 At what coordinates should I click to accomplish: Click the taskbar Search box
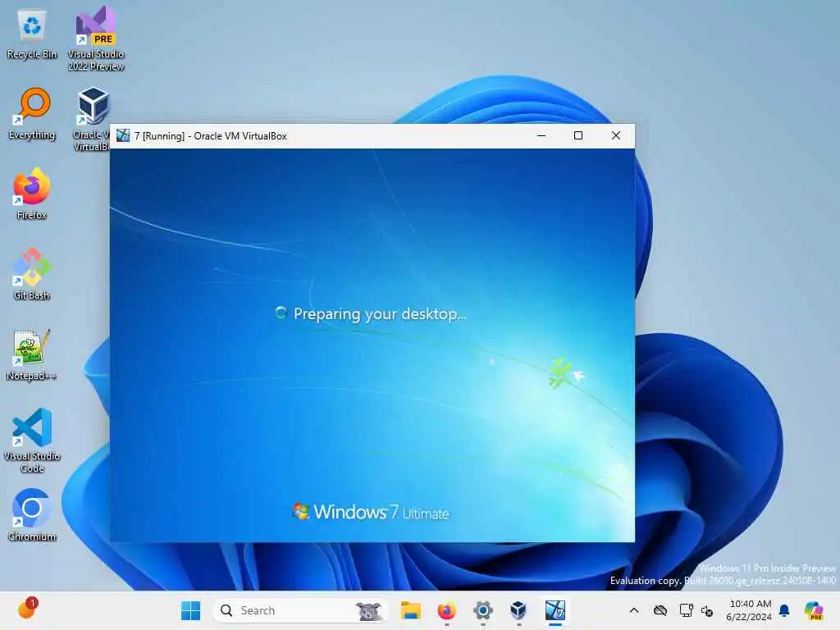point(300,610)
